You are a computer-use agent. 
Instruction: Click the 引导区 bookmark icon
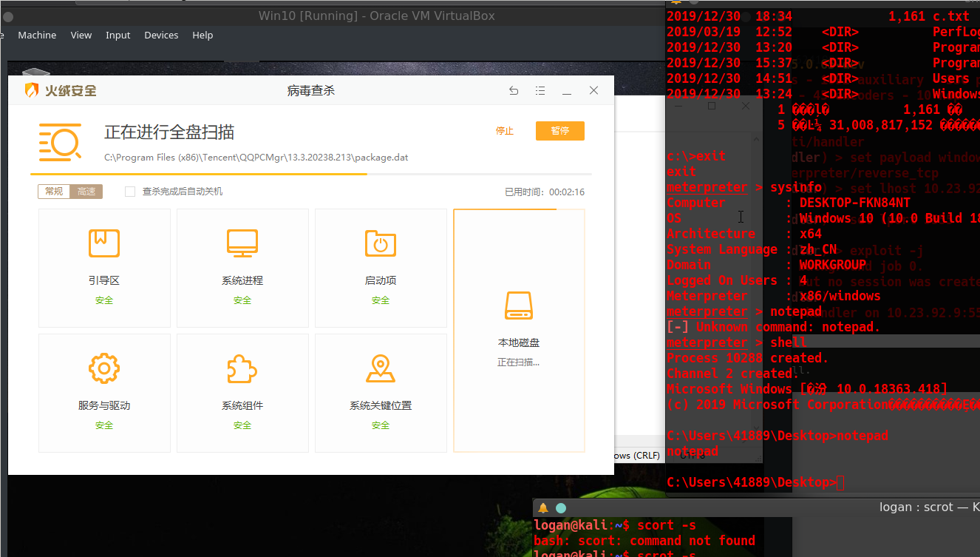pyautogui.click(x=104, y=243)
